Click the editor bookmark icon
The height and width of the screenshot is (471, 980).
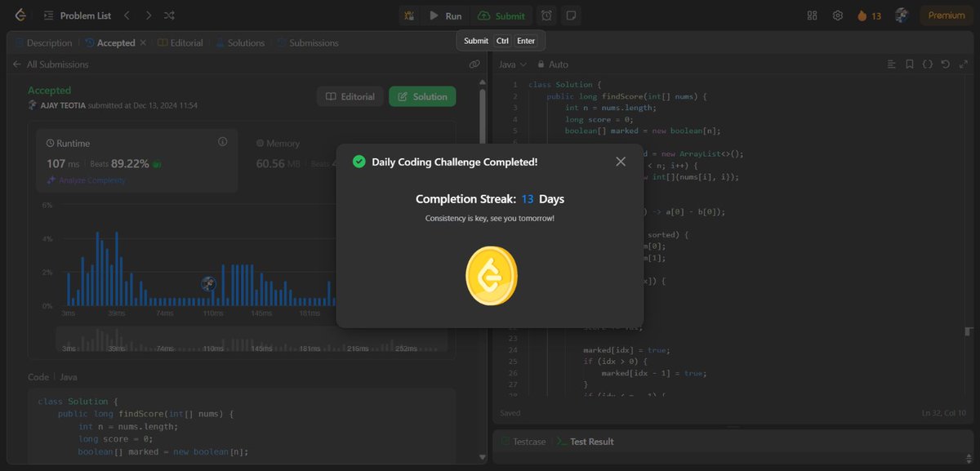click(909, 64)
